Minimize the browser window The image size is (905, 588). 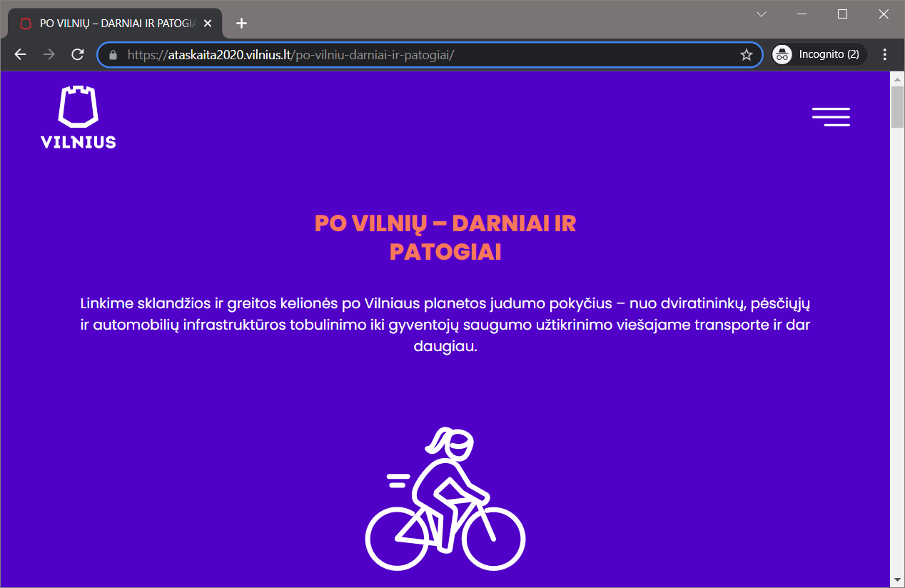(x=802, y=14)
